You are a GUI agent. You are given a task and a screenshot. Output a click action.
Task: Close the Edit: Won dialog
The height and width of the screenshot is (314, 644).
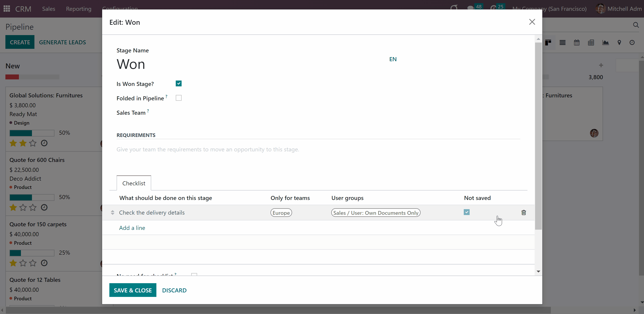point(532,22)
